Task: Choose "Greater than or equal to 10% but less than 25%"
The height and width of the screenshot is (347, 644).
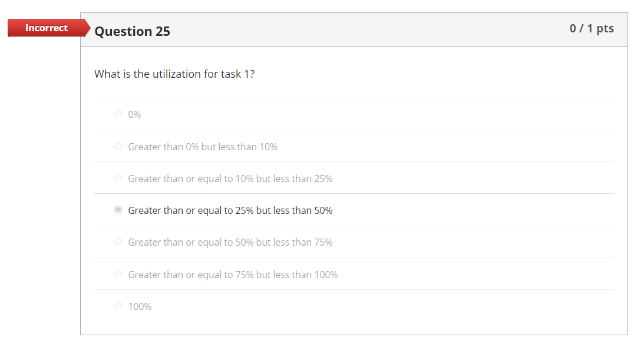Action: click(x=118, y=177)
